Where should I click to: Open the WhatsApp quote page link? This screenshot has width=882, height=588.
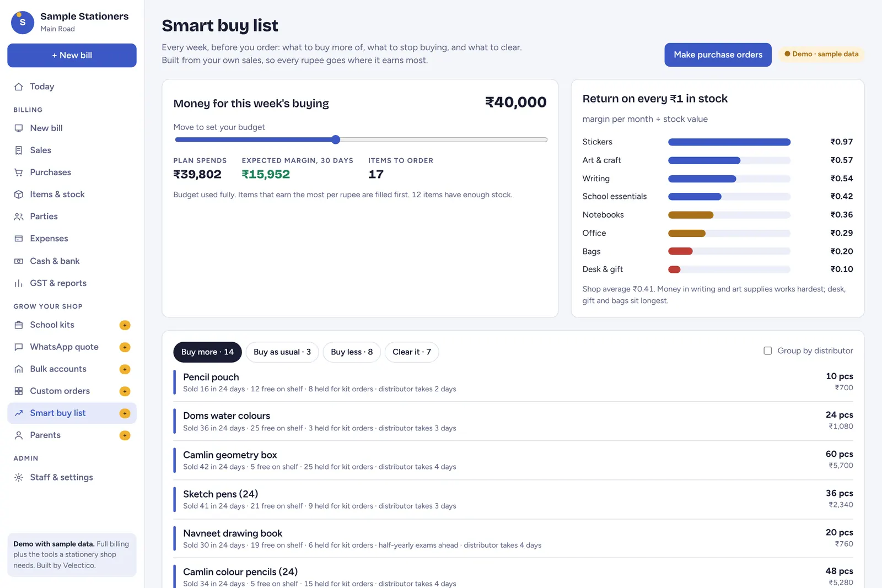pos(72,347)
